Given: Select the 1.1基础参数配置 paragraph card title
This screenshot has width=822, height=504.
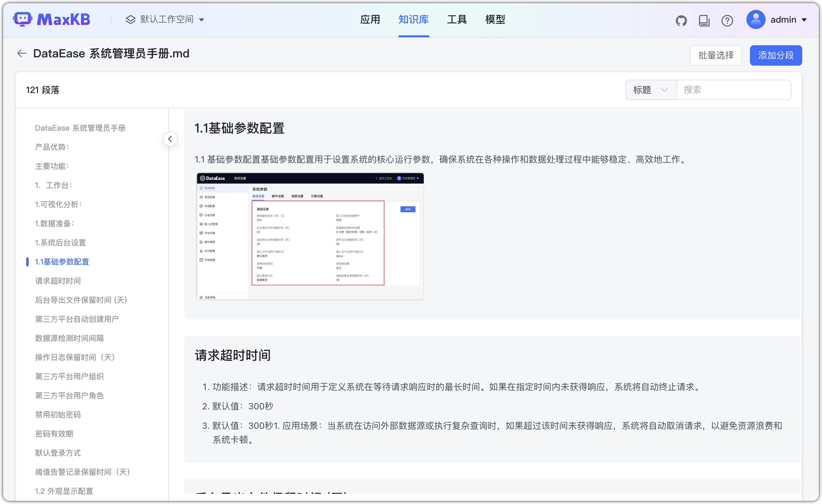Looking at the screenshot, I should (x=239, y=128).
